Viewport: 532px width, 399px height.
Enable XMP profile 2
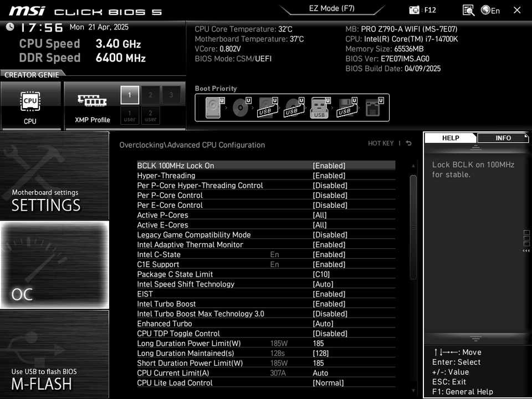(x=150, y=95)
